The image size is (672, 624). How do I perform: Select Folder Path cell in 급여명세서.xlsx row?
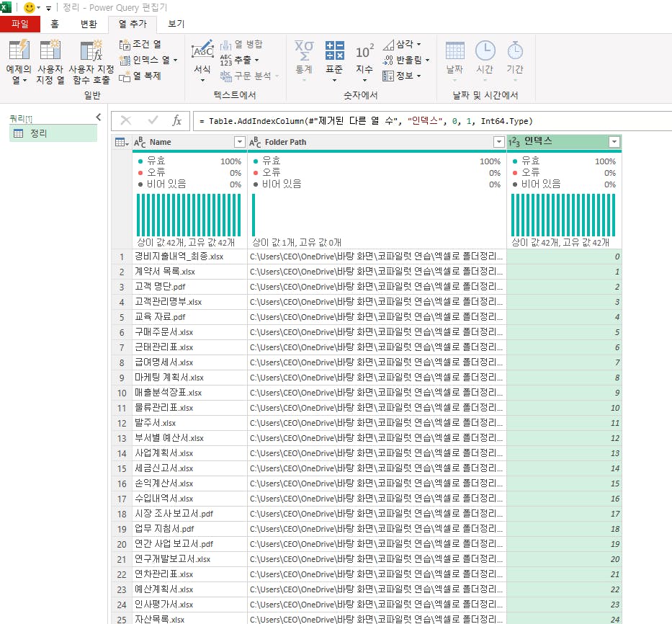pos(377,362)
